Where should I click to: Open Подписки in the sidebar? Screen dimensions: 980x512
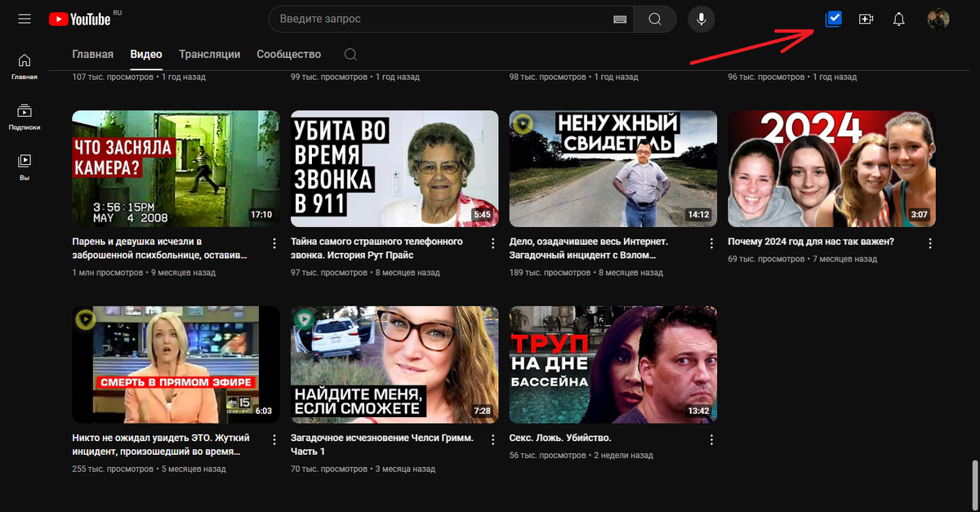click(x=24, y=118)
